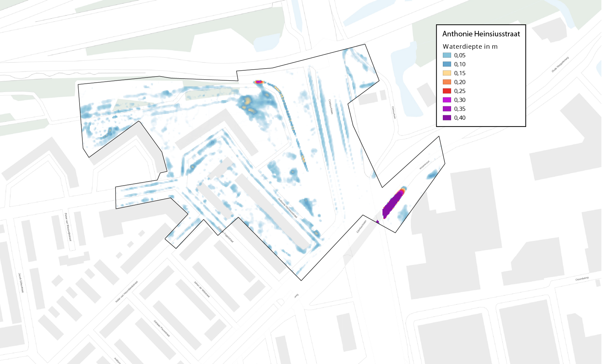Viewport: 602px width, 364px height.
Task: Click the '0,35' legend value text
Action: point(460,109)
